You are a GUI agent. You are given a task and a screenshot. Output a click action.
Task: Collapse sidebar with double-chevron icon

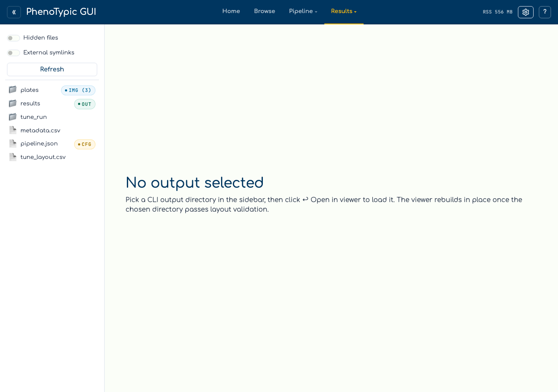coord(14,12)
